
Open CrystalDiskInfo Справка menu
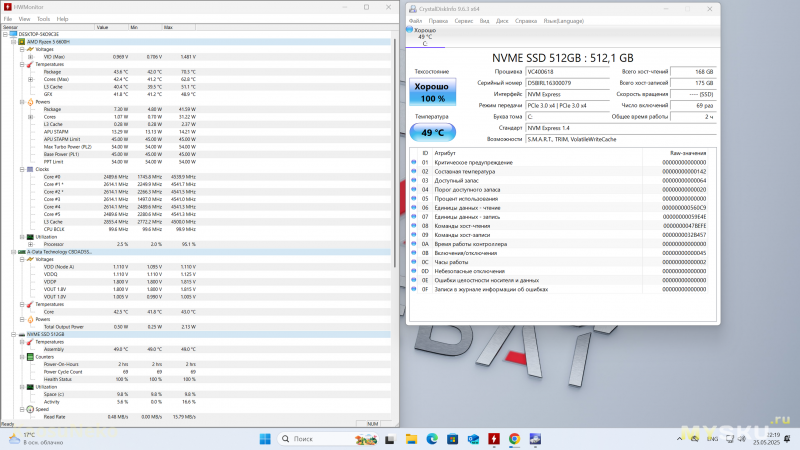(526, 21)
